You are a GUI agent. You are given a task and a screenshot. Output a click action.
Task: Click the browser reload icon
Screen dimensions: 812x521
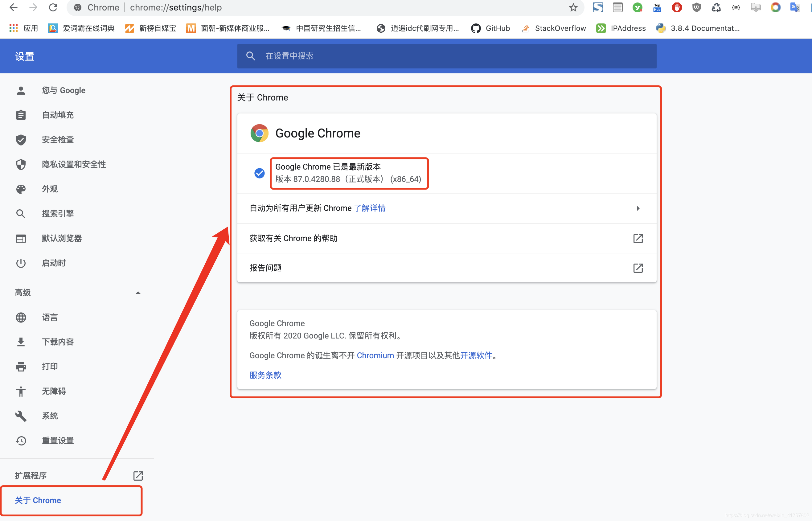[53, 7]
